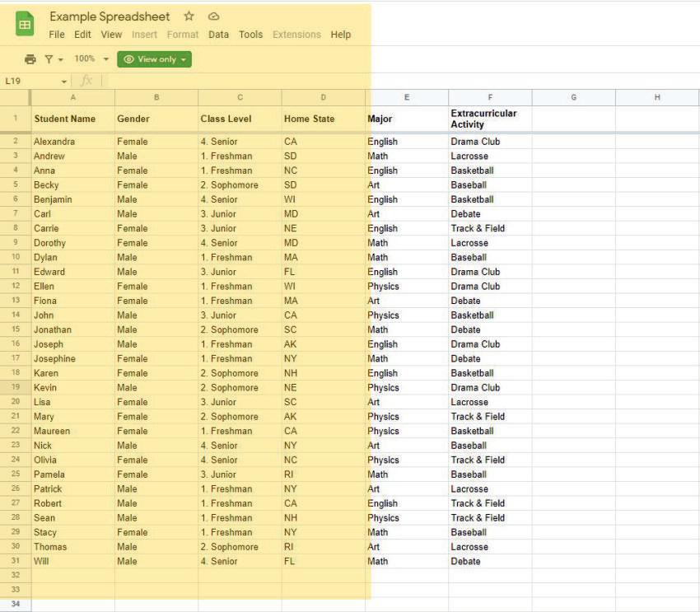The image size is (700, 612).
Task: Open the View only mode dropdown
Action: coord(155,59)
